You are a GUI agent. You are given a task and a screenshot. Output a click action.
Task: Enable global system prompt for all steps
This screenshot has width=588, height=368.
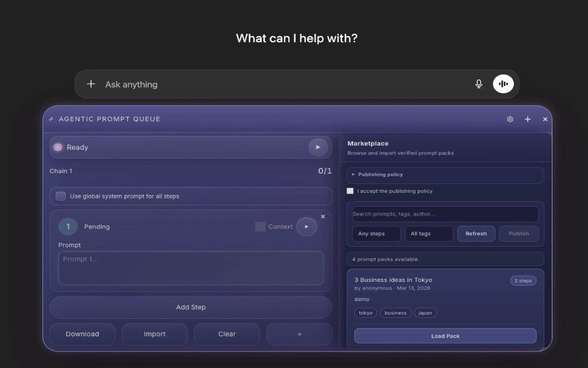[61, 196]
